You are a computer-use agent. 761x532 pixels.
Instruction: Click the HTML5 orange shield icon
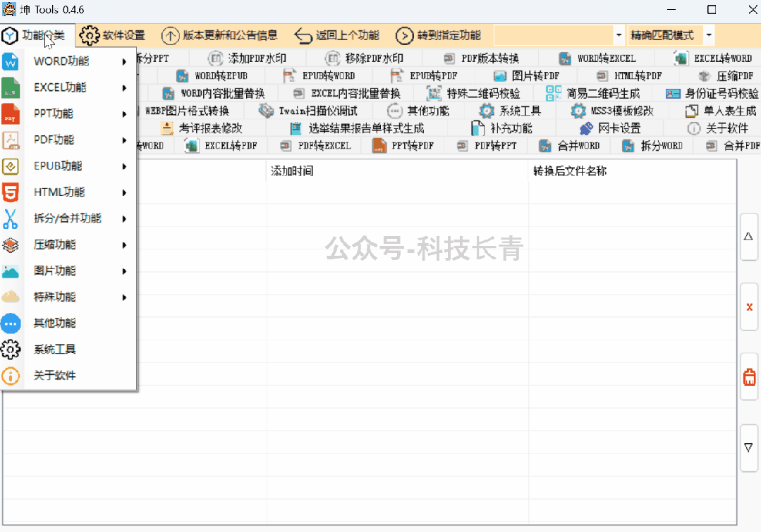(x=11, y=192)
